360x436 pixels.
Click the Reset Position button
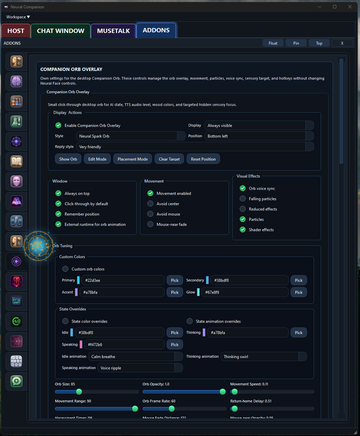point(203,159)
